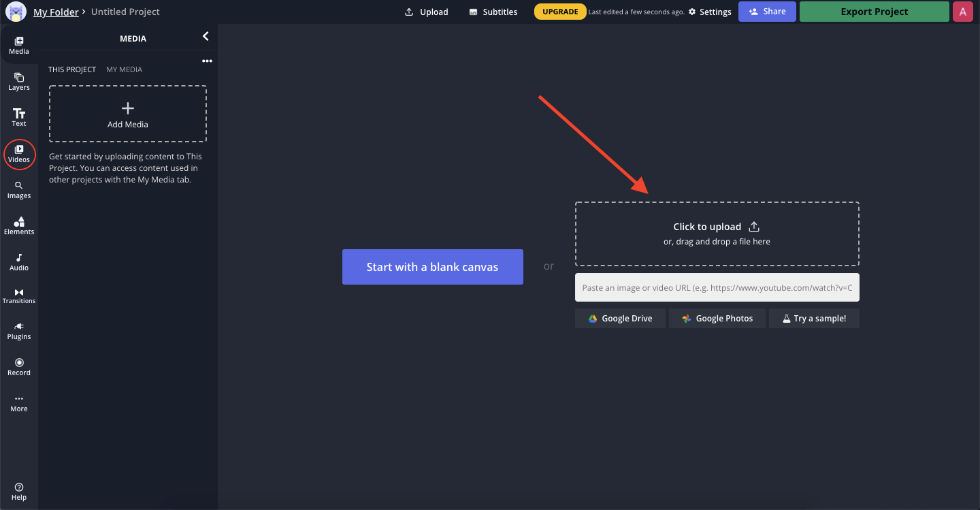Expand the More sidebar options
This screenshot has width=980, height=510.
coord(19,403)
